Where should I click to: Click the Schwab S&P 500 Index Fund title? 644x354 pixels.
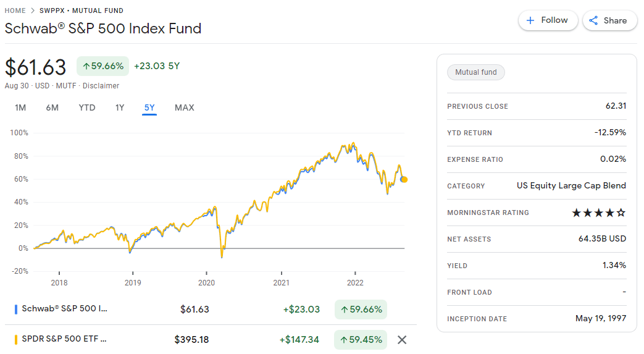pos(103,28)
